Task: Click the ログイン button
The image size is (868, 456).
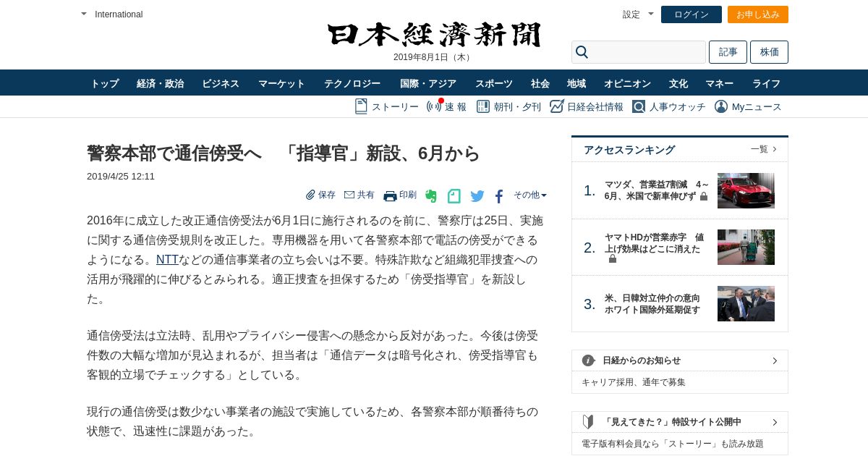Action: click(692, 14)
